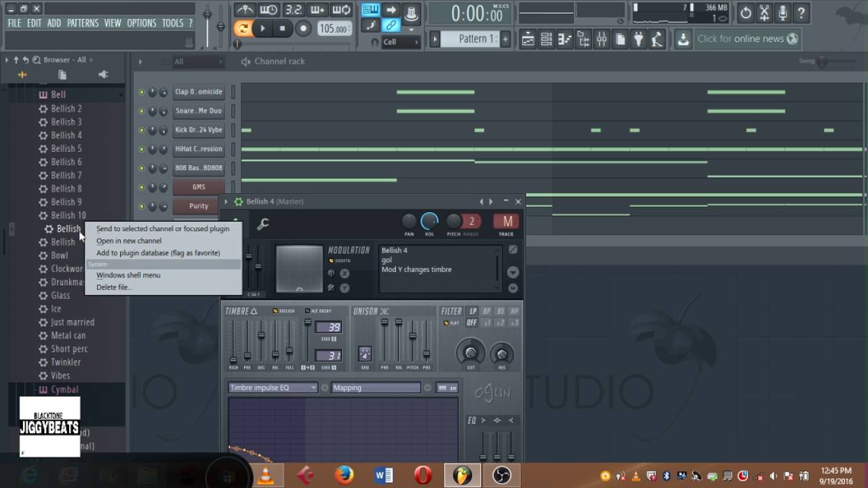This screenshot has height=488, width=868.
Task: Toggle the link/multi-link controllers icon
Action: pyautogui.click(x=391, y=26)
